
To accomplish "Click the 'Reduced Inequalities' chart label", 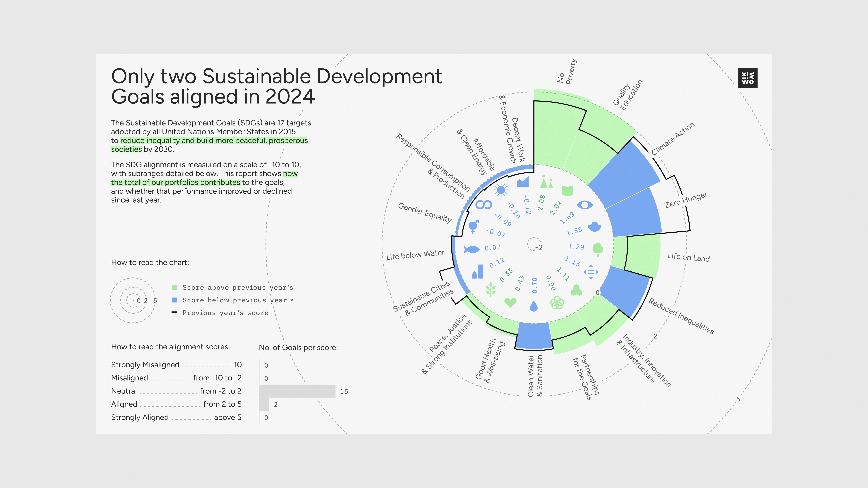I will (681, 316).
